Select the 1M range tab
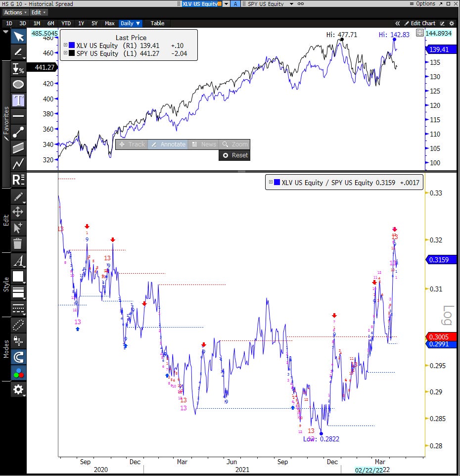The image size is (460, 476). (x=37, y=23)
